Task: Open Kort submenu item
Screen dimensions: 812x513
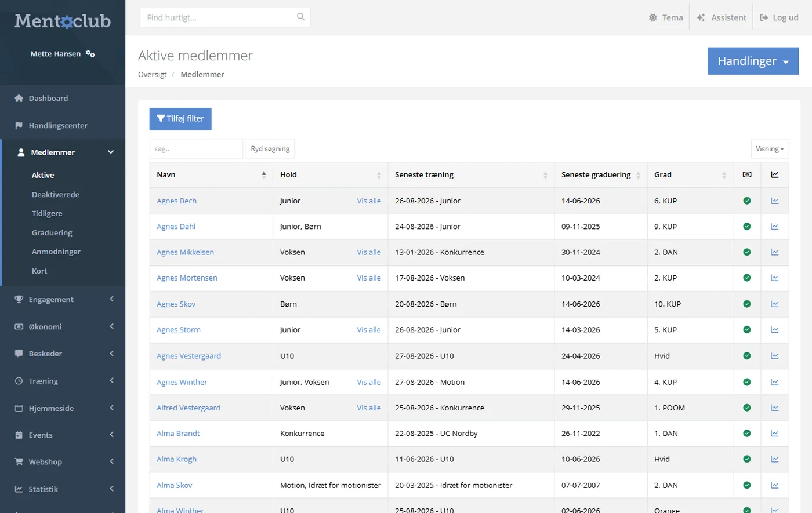Action: click(x=39, y=271)
